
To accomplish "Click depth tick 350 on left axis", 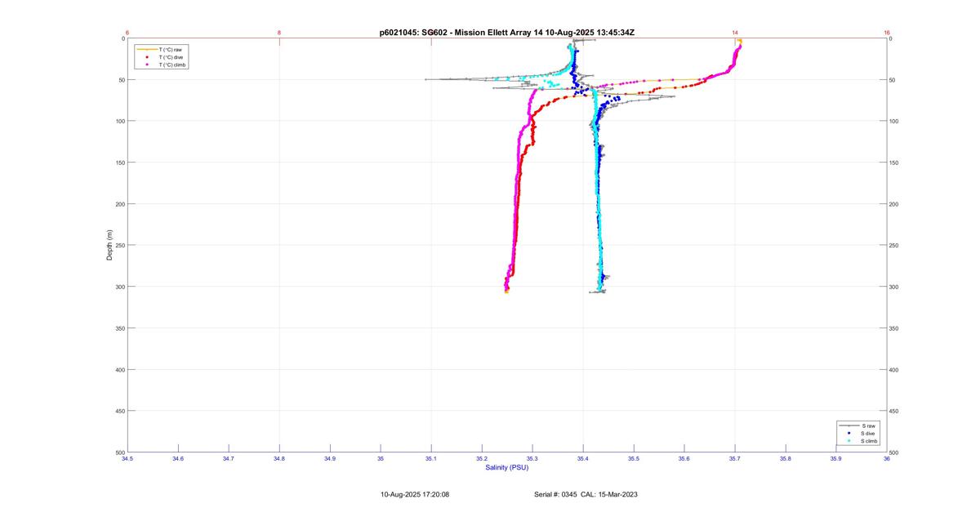I will tap(119, 328).
